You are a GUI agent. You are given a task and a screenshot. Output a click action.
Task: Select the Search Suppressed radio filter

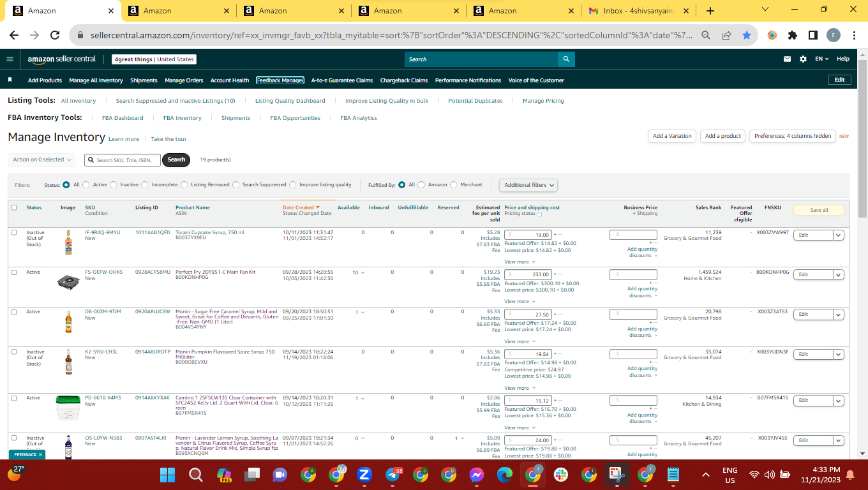pos(236,185)
